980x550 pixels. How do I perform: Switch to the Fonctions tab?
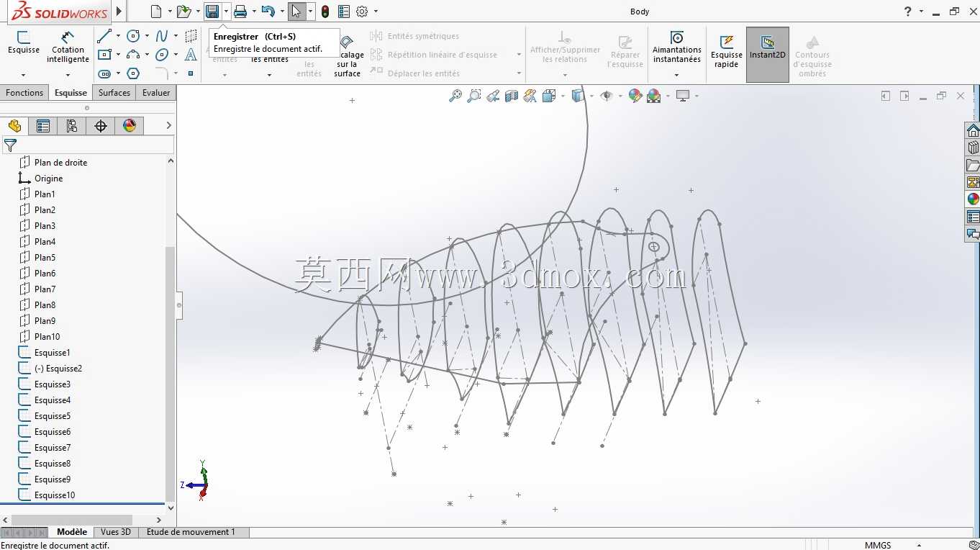pyautogui.click(x=24, y=93)
